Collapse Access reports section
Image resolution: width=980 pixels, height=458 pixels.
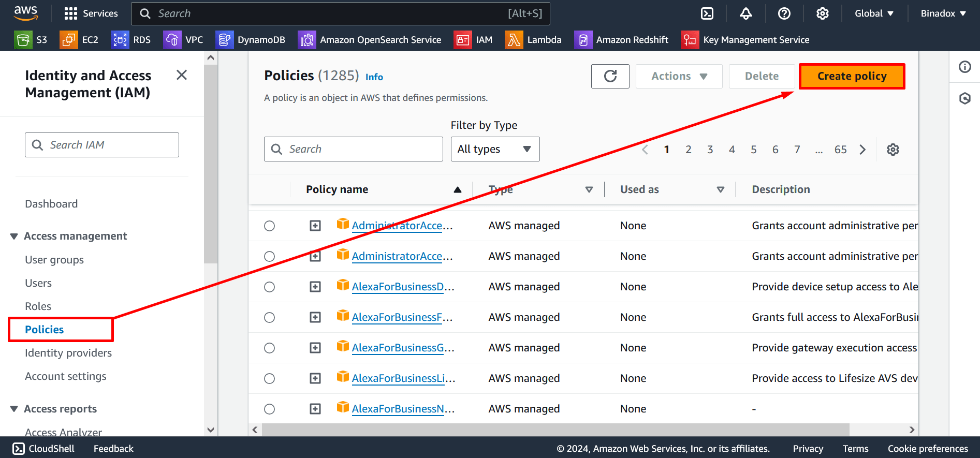point(14,409)
